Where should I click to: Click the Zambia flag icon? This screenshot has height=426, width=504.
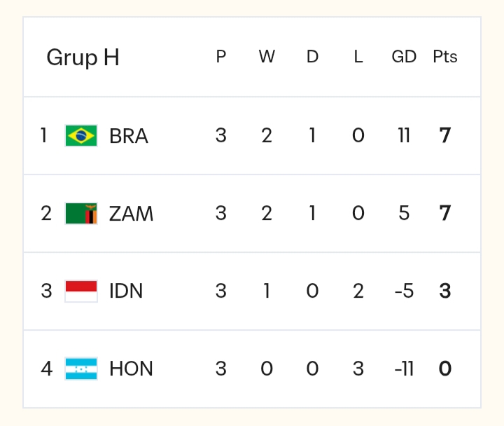[81, 213]
